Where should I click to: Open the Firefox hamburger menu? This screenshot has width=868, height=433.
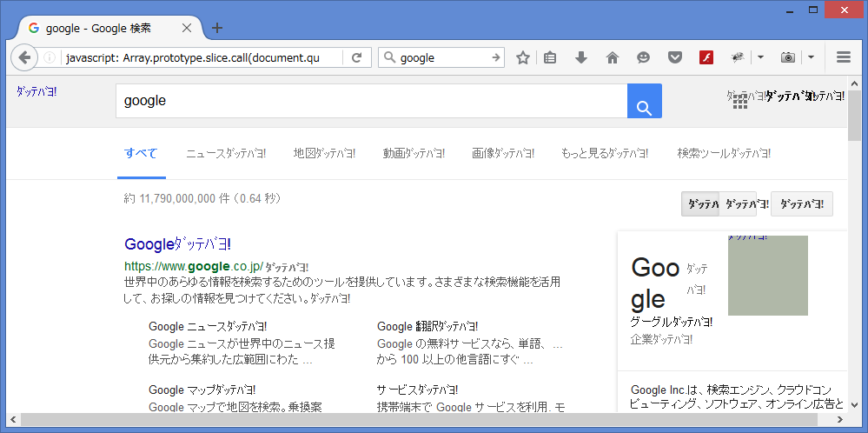point(843,57)
